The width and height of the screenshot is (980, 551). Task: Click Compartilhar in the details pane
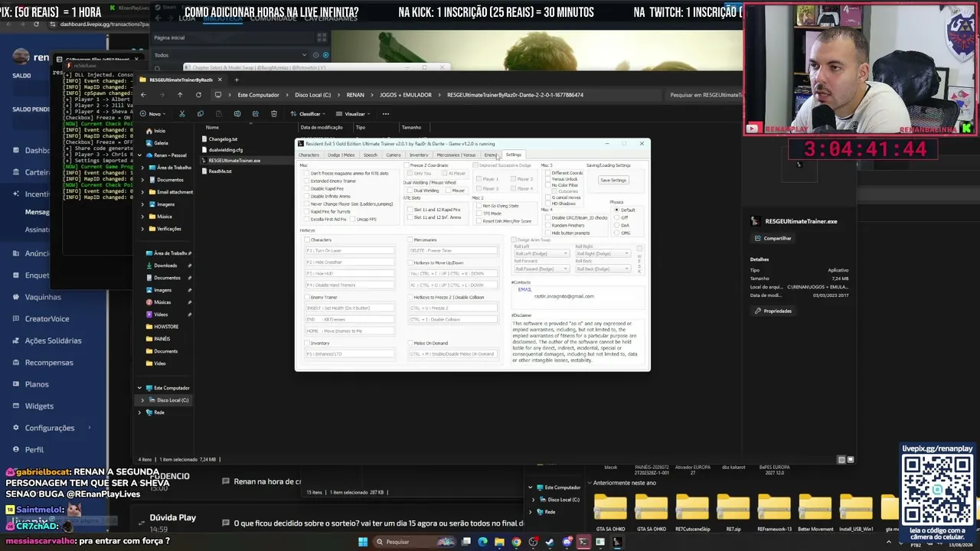pyautogui.click(x=773, y=238)
